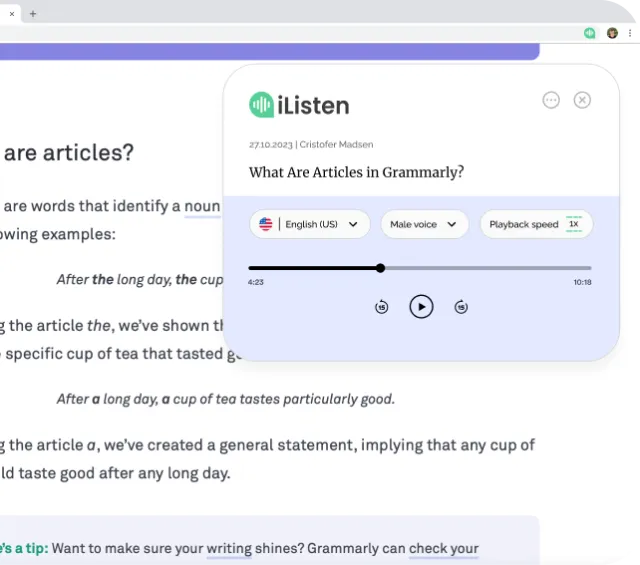Image resolution: width=640 pixels, height=565 pixels.
Task: Click the iListen extension icon in toolbar
Action: point(590,33)
